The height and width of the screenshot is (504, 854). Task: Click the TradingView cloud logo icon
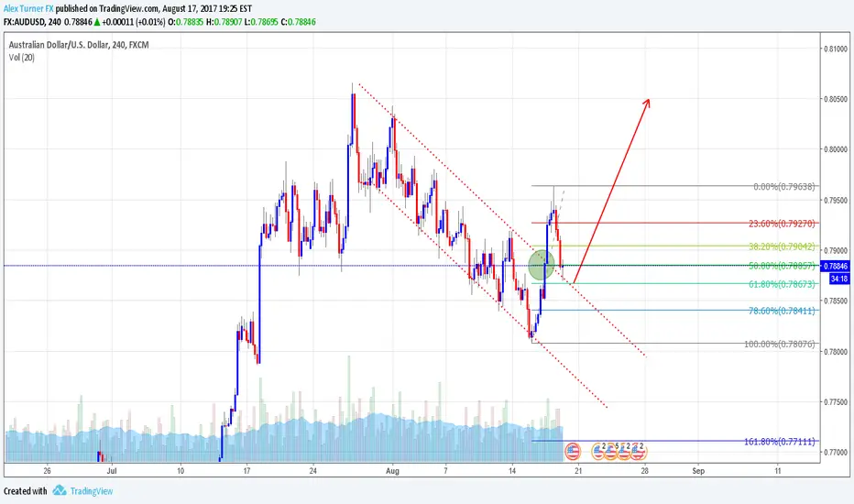coord(60,490)
